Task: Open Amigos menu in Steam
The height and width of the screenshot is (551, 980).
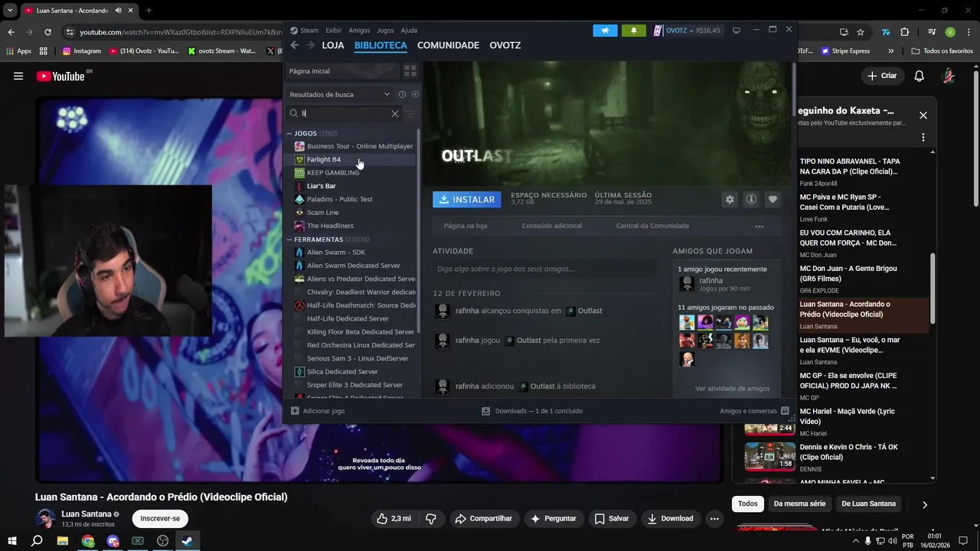Action: 359,31
